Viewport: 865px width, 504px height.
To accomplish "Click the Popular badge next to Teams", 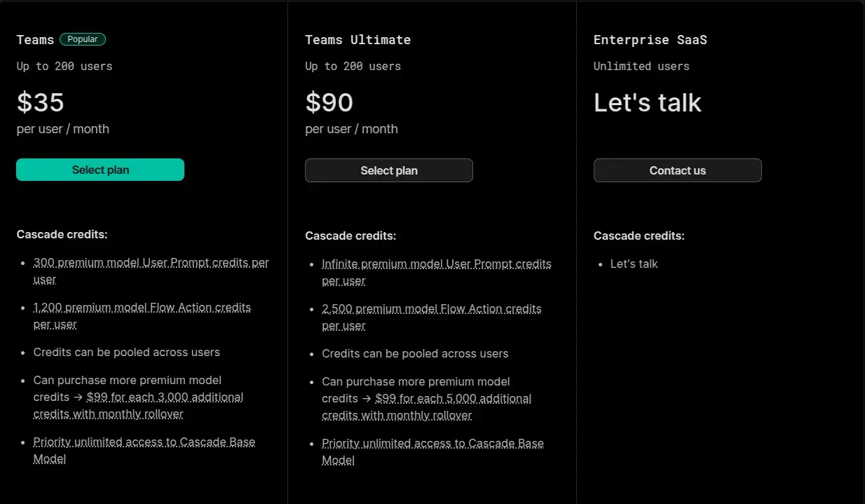I will [x=83, y=39].
